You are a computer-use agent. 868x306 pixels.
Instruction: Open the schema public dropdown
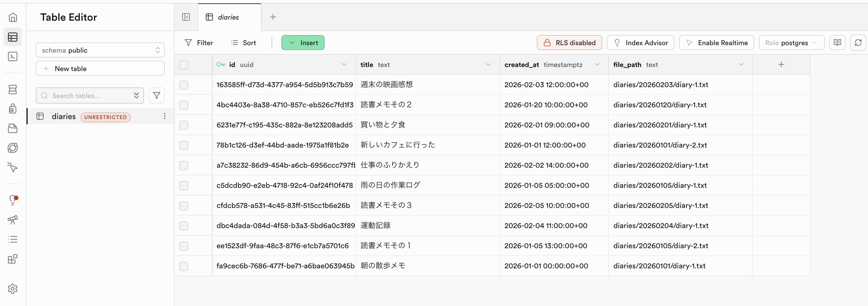(100, 50)
